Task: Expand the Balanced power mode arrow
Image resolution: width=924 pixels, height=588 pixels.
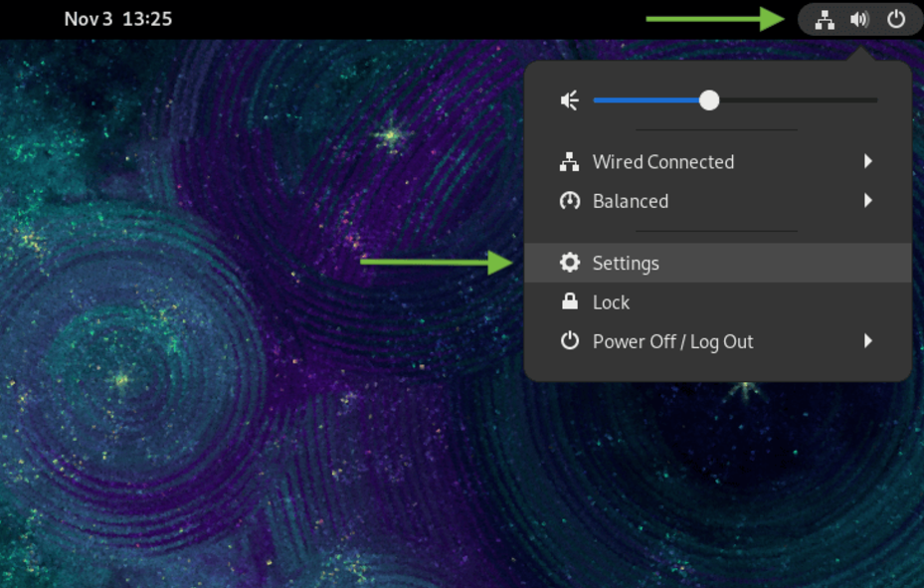Action: pyautogui.click(x=867, y=201)
